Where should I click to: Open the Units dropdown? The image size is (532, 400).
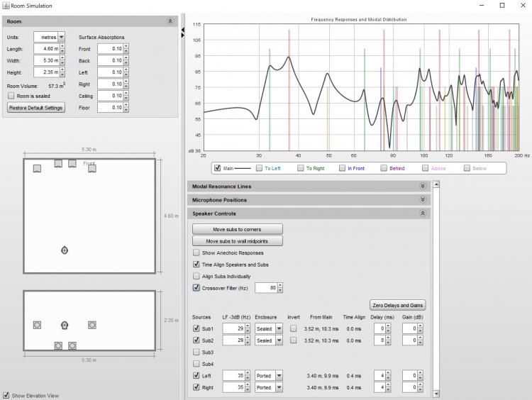(62, 37)
